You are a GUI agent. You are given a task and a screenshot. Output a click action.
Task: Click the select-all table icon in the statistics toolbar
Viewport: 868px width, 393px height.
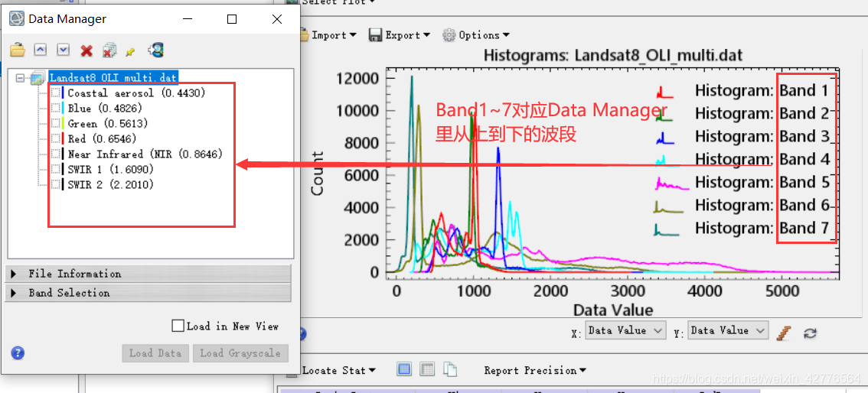tap(404, 369)
